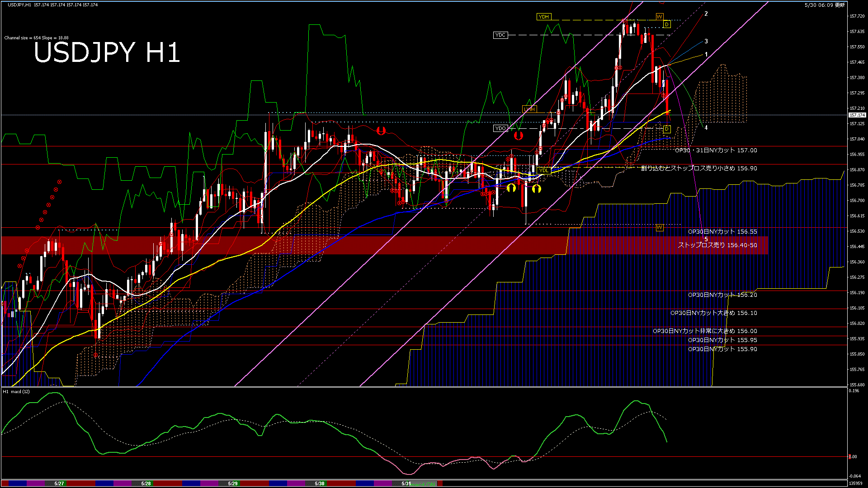The image size is (868, 488).
Task: Click the 割り込むとストップロス売り小さめ 156.90 annotation
Action: point(699,168)
